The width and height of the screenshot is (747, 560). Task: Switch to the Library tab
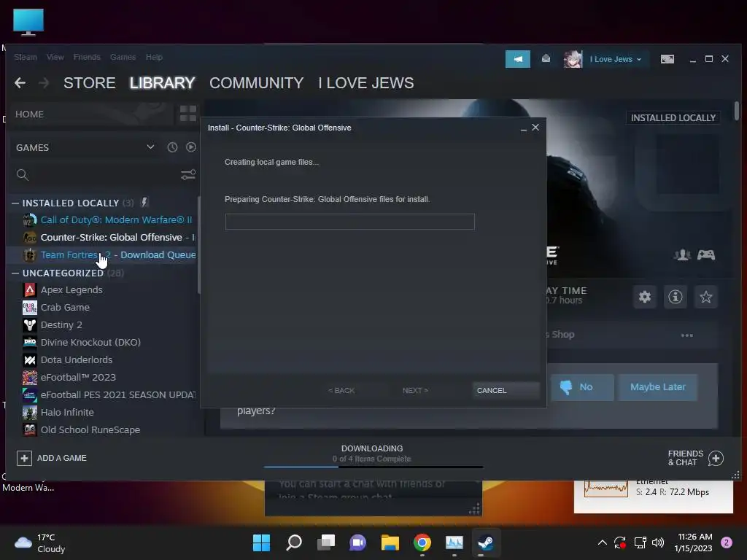click(x=162, y=83)
